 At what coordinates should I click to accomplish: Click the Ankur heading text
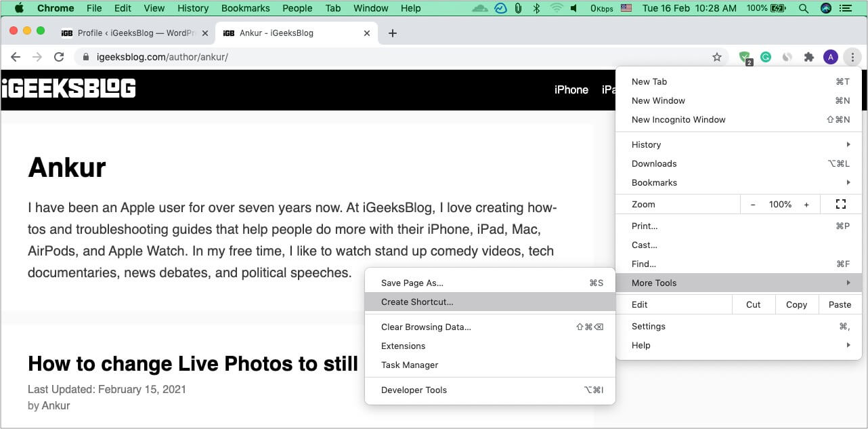pyautogui.click(x=67, y=167)
